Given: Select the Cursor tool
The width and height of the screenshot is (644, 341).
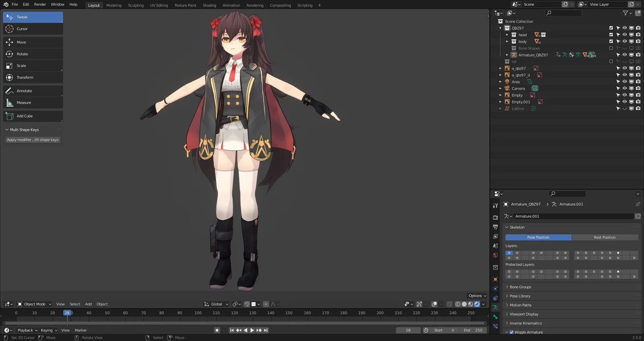Looking at the screenshot, I should [33, 29].
